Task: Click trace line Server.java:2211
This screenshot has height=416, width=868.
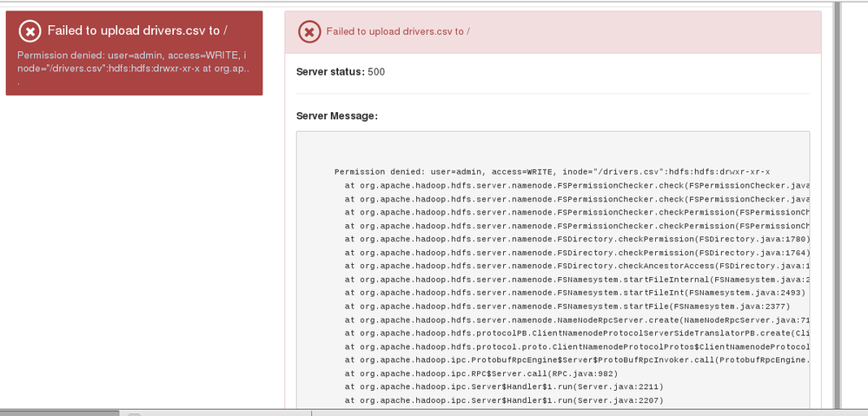Action: coord(504,386)
